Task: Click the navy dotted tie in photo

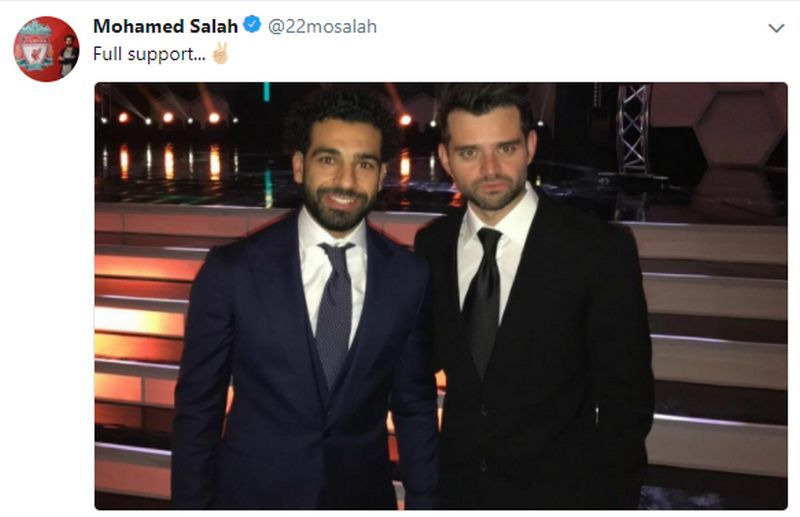Action: click(335, 311)
